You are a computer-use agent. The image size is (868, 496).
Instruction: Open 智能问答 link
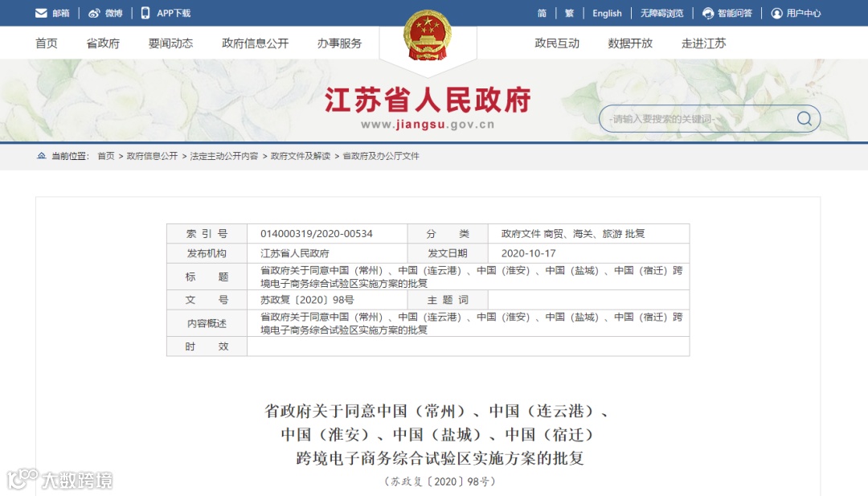[735, 14]
